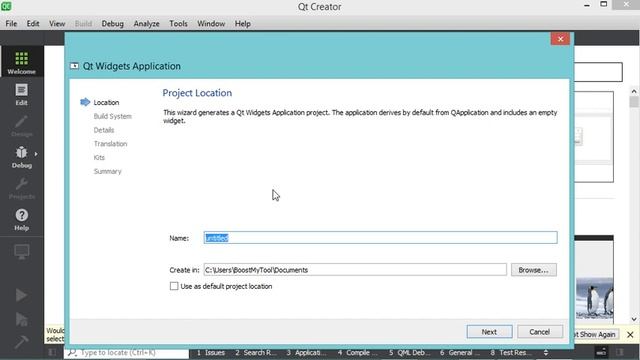Screen dimensions: 640x360
Task: Click the Start Debugging run icon
Action: click(x=21, y=319)
